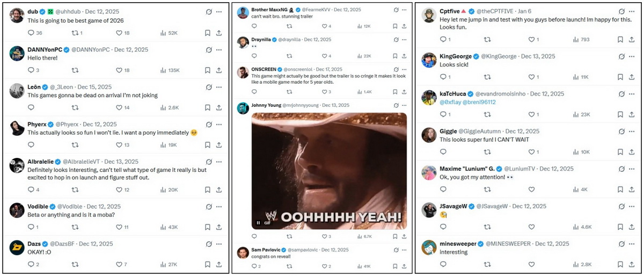The height and width of the screenshot is (276, 644).
Task: Bookmark Vodible's tweet asking about a moba
Action: click(x=208, y=227)
